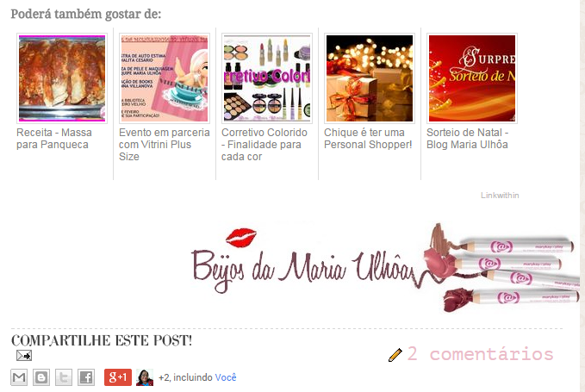This screenshot has height=392, width=585.
Task: Share this post on Twitter
Action: tap(64, 377)
